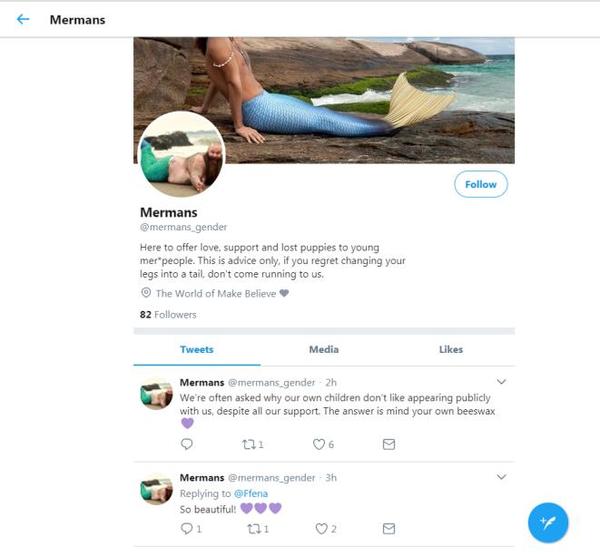This screenshot has width=600, height=556.
Task: Open the Mermans profile picture
Action: tap(181, 154)
